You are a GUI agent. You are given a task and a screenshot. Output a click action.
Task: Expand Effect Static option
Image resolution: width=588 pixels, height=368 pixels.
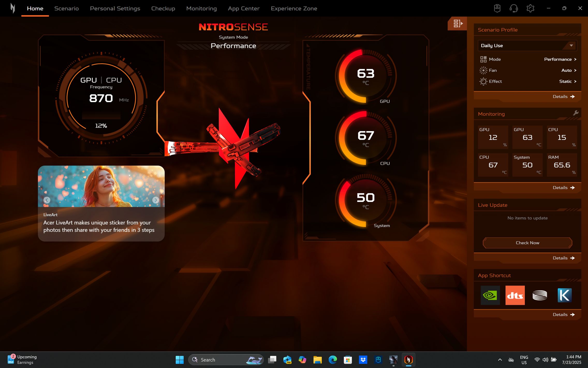pyautogui.click(x=568, y=81)
